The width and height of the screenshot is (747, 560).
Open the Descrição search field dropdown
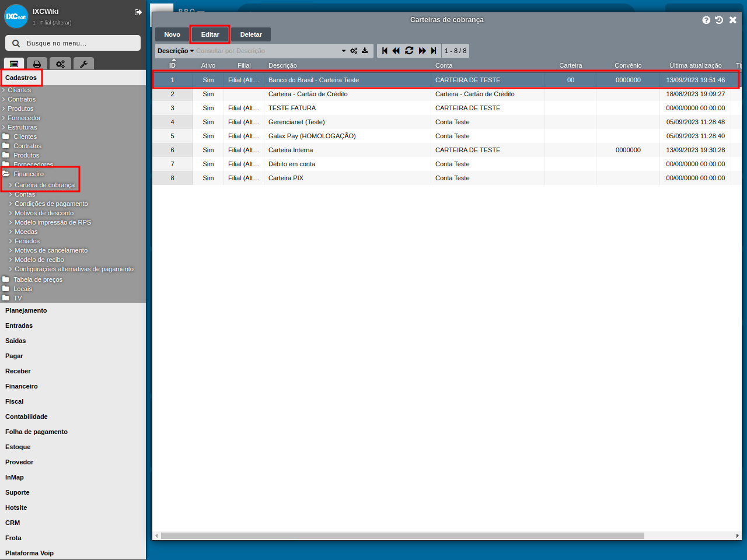click(175, 51)
